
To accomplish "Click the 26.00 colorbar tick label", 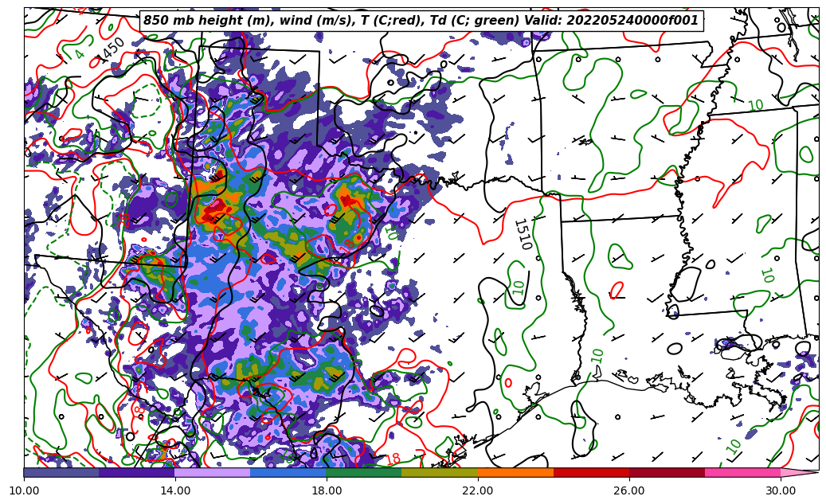I will [629, 490].
